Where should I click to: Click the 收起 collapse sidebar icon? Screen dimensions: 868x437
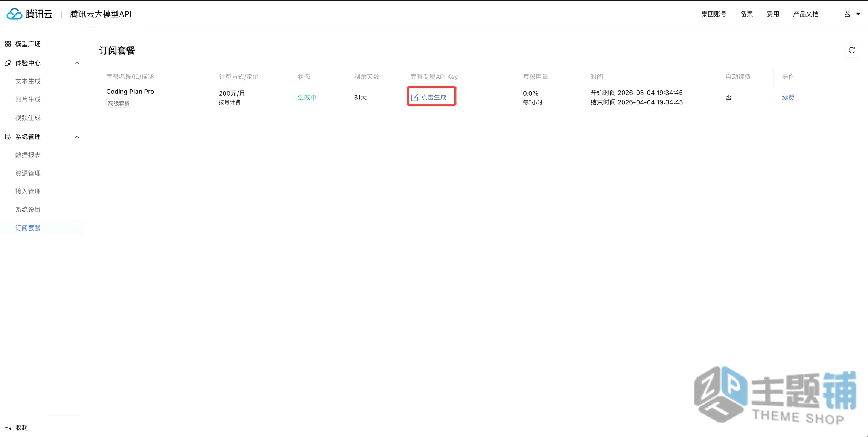coord(8,428)
